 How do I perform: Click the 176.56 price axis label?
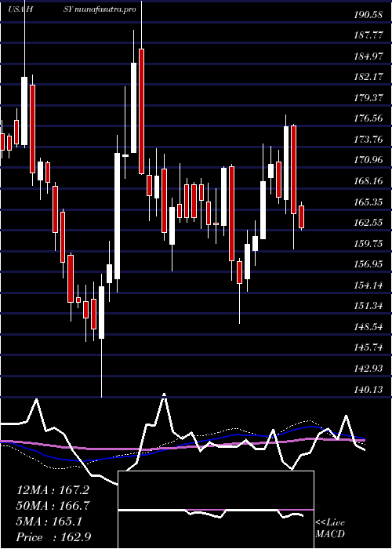coord(367,118)
